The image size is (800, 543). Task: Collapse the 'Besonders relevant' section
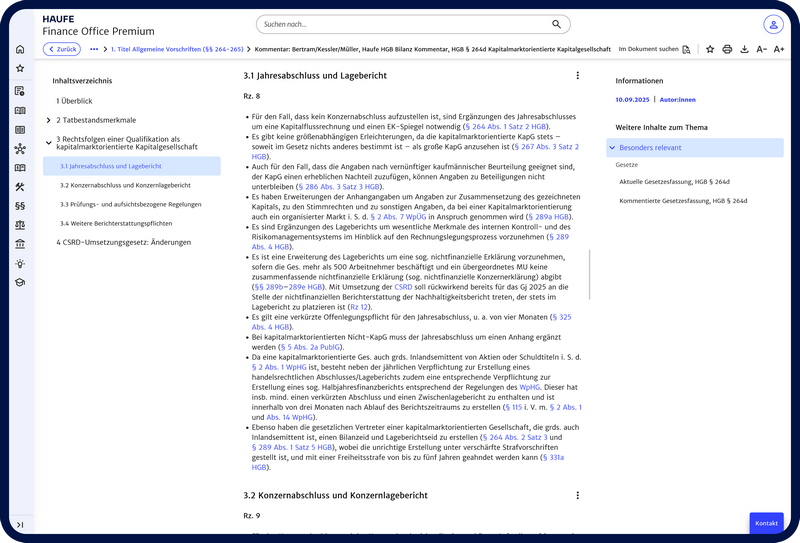pyautogui.click(x=612, y=148)
